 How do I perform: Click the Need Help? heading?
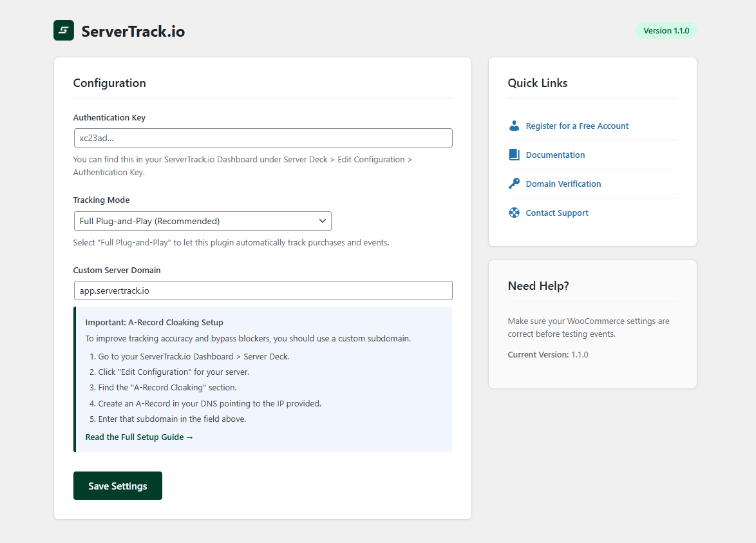[x=538, y=286]
